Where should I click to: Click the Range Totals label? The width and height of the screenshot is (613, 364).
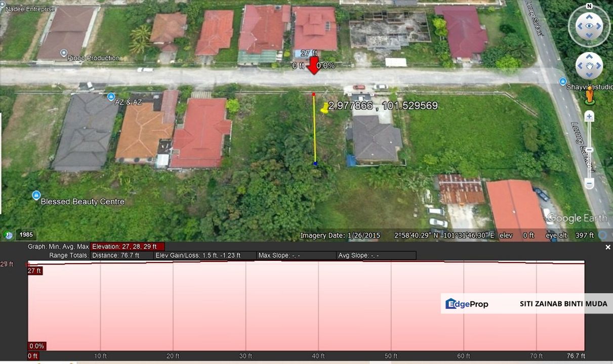point(69,256)
